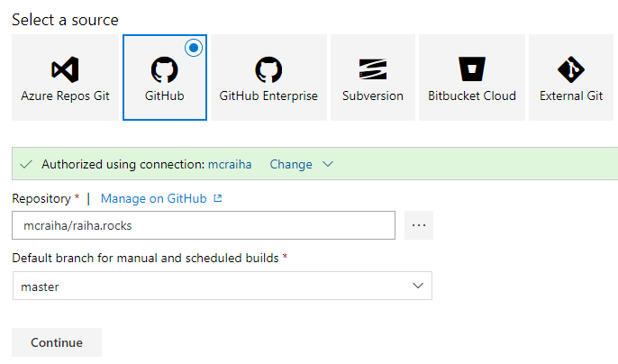Screen dimensions: 618x364
Task: Click 'Default branch for manual and scheduled builds' label
Action: (x=145, y=258)
